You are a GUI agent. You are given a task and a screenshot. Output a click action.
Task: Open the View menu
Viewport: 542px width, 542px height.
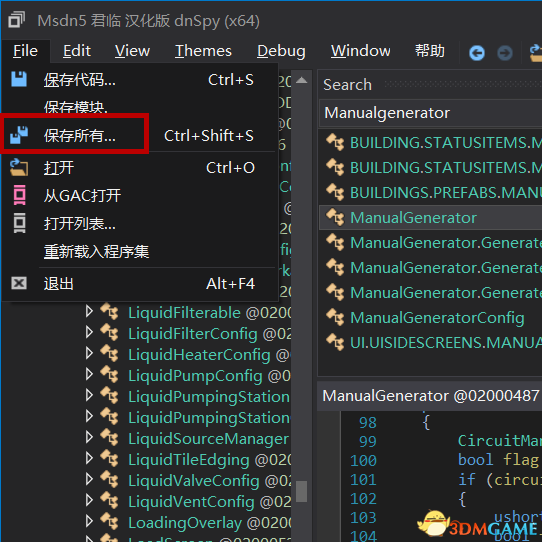click(132, 51)
